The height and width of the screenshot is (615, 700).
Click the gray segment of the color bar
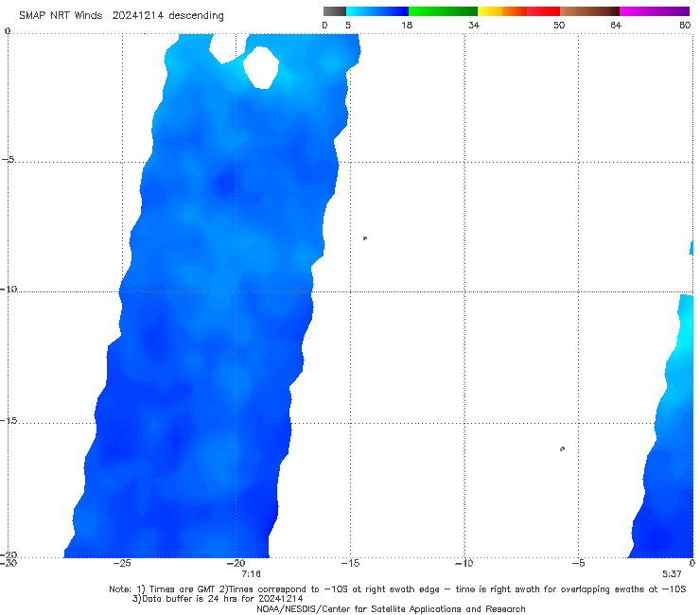pyautogui.click(x=334, y=11)
